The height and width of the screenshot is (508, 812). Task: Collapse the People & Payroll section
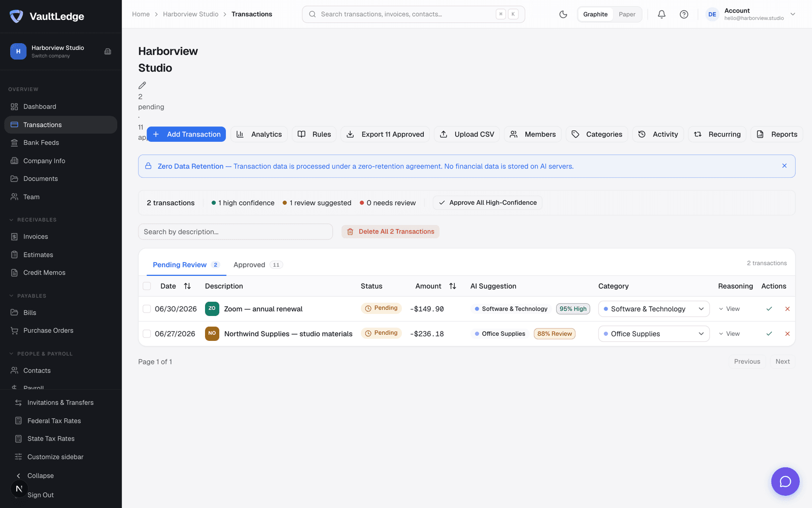tap(41, 354)
